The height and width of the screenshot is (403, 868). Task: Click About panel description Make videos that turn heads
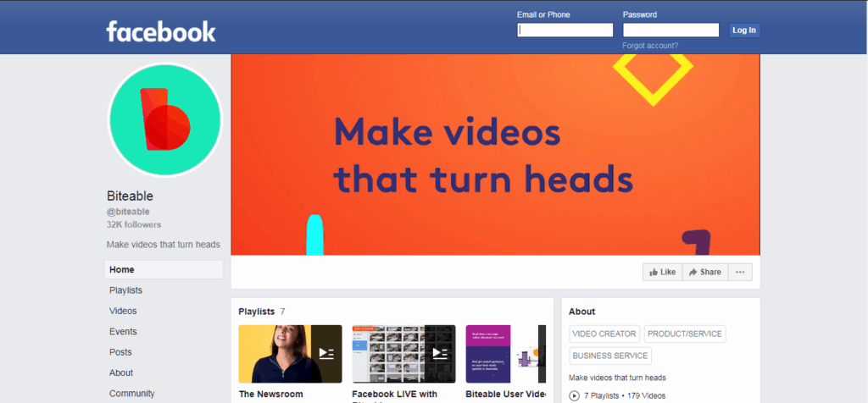617,378
